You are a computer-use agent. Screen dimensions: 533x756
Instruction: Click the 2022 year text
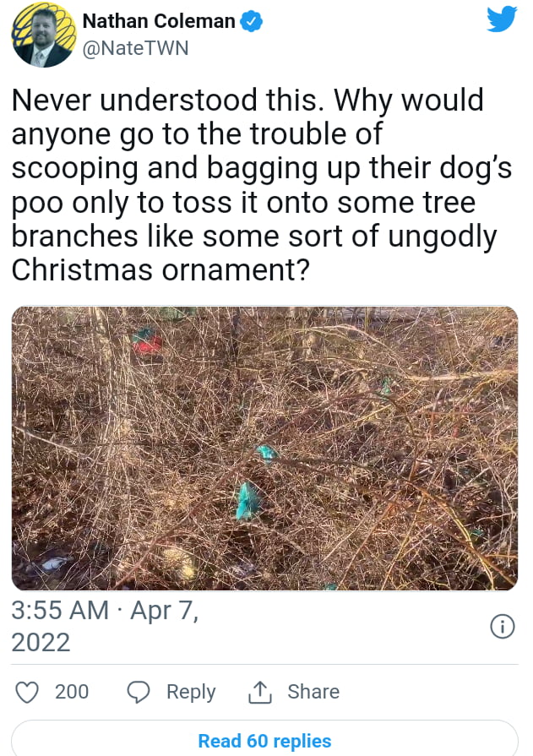click(x=41, y=643)
